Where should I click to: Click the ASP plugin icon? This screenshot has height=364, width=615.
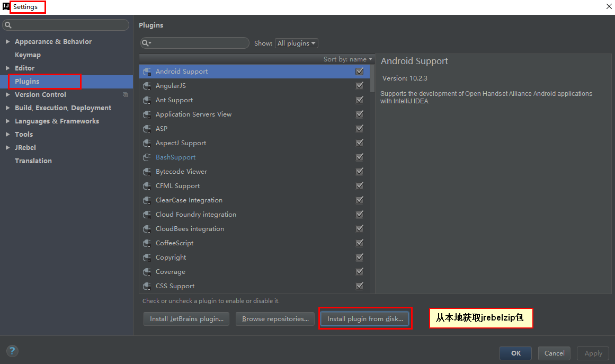click(147, 129)
